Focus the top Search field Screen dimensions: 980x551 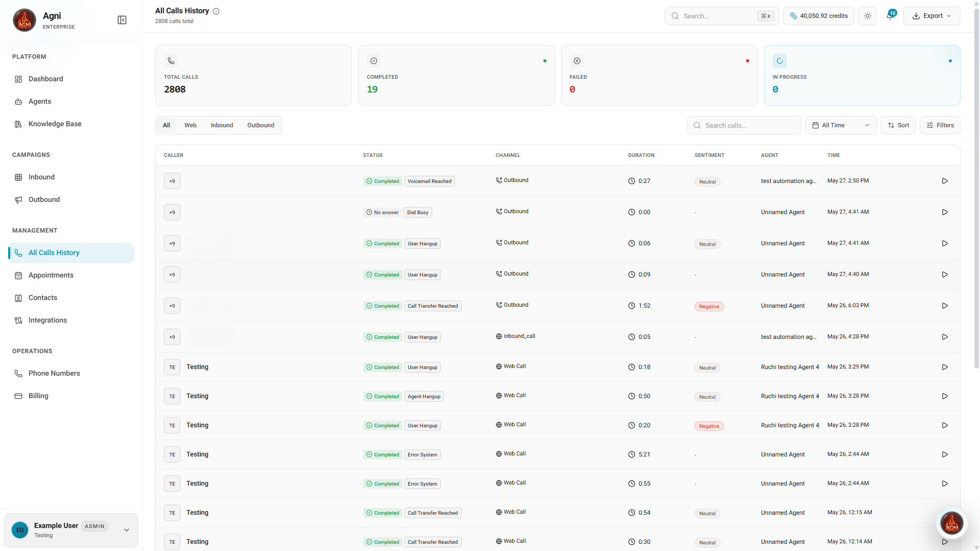tap(722, 16)
